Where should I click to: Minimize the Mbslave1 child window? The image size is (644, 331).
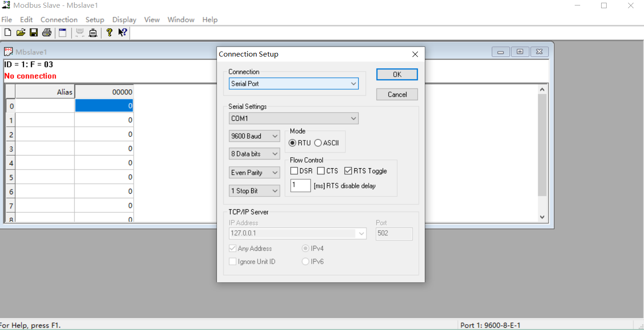(500, 52)
